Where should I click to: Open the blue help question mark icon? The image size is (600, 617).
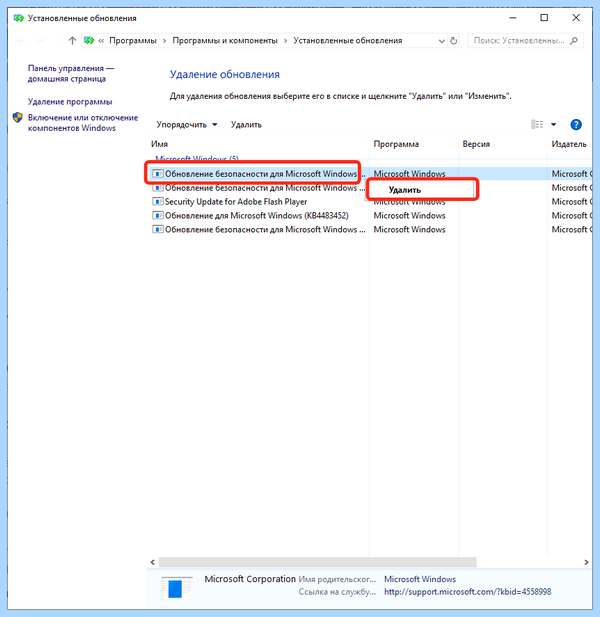click(x=576, y=125)
